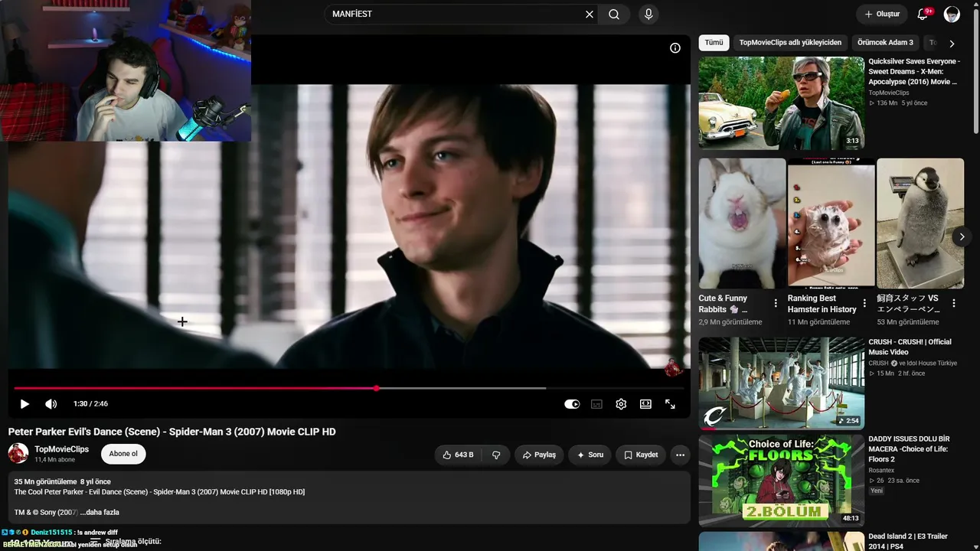
Task: Open the Cute & Funny Rabbits short
Action: [x=742, y=223]
